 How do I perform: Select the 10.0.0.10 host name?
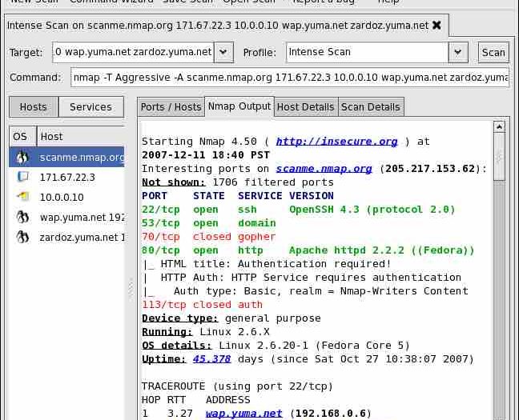(62, 198)
